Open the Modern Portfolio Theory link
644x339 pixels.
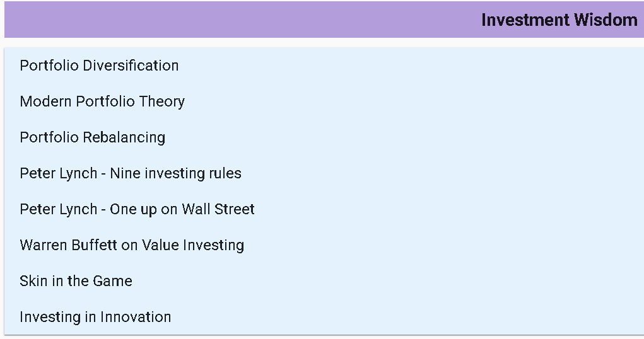coord(102,101)
